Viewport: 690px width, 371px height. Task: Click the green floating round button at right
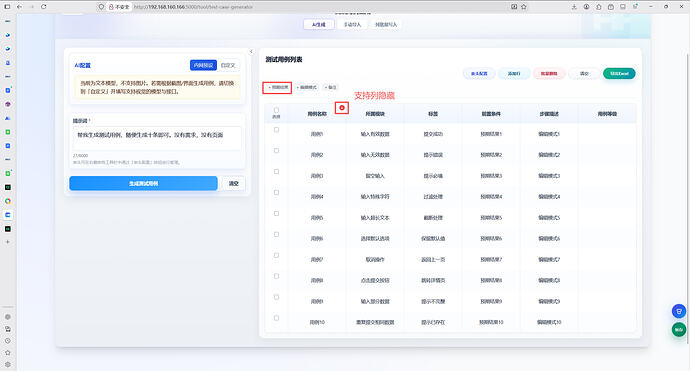pos(679,329)
